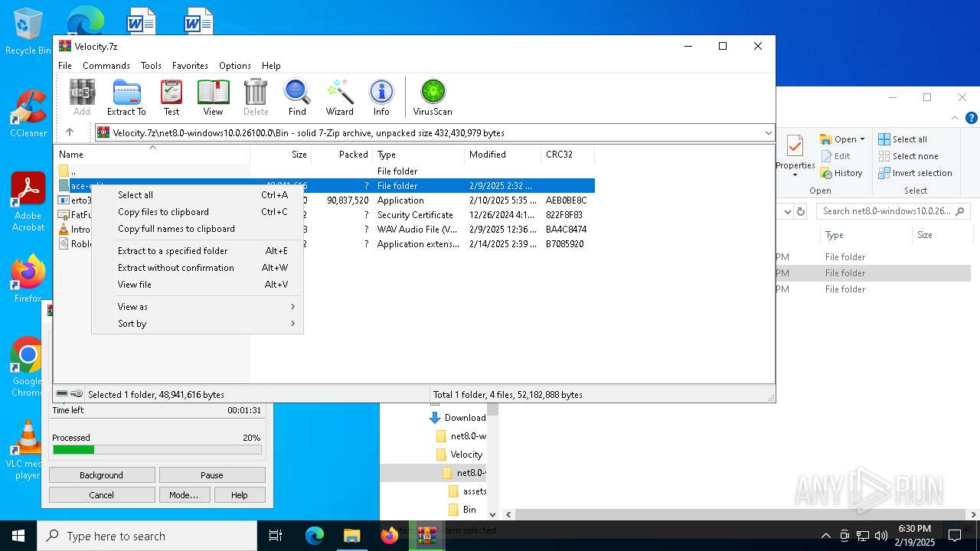
Task: Open the Help menu in WinRAR
Action: click(x=271, y=66)
